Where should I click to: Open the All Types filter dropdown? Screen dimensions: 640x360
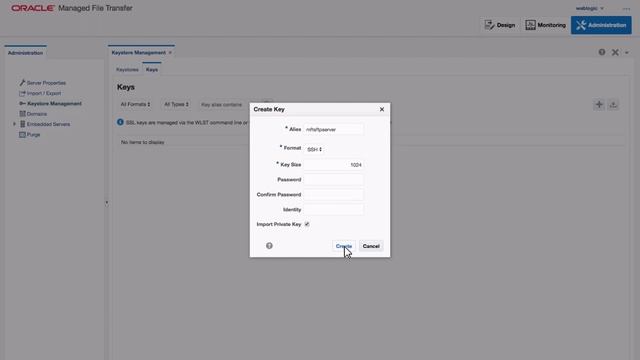pos(176,104)
